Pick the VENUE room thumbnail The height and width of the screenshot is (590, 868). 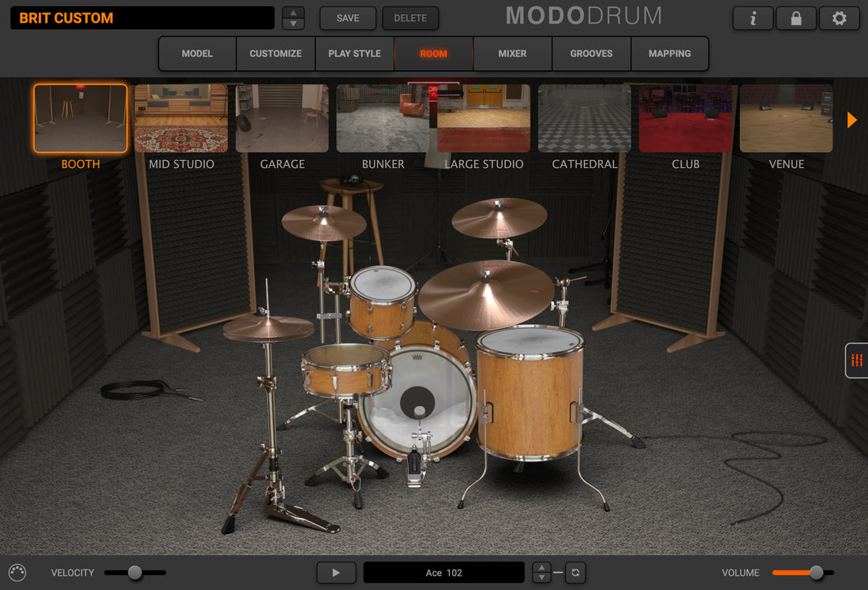786,118
